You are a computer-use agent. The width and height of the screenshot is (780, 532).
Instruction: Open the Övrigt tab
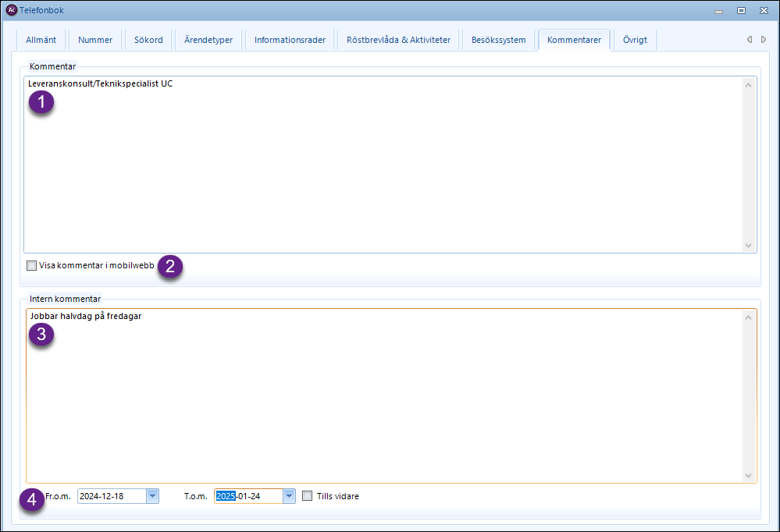635,40
